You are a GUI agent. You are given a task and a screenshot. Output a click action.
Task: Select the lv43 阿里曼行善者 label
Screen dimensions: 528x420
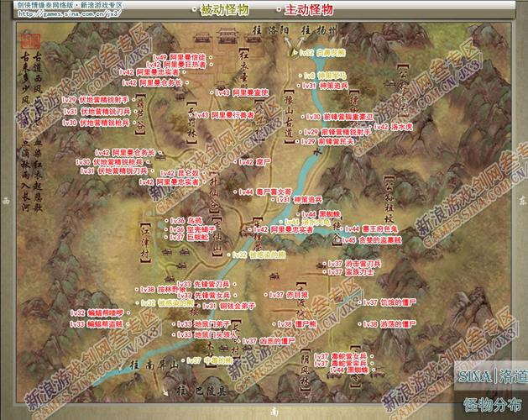click(224, 115)
